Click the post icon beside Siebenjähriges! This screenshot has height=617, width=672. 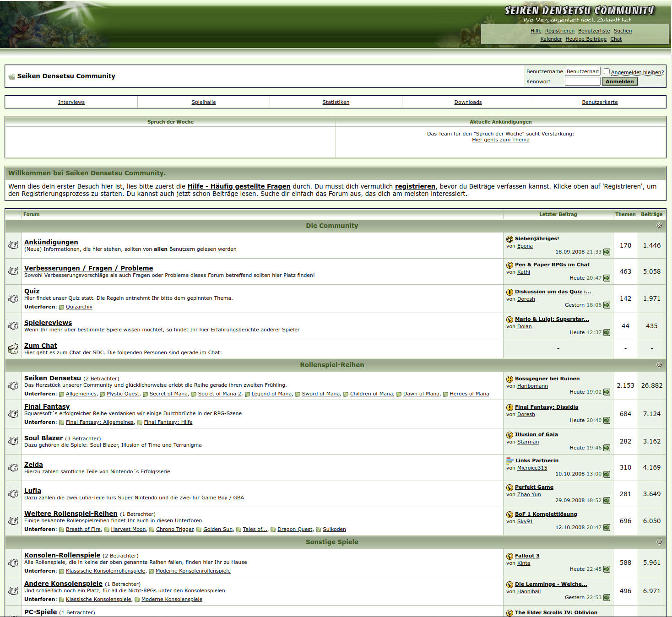click(x=509, y=239)
